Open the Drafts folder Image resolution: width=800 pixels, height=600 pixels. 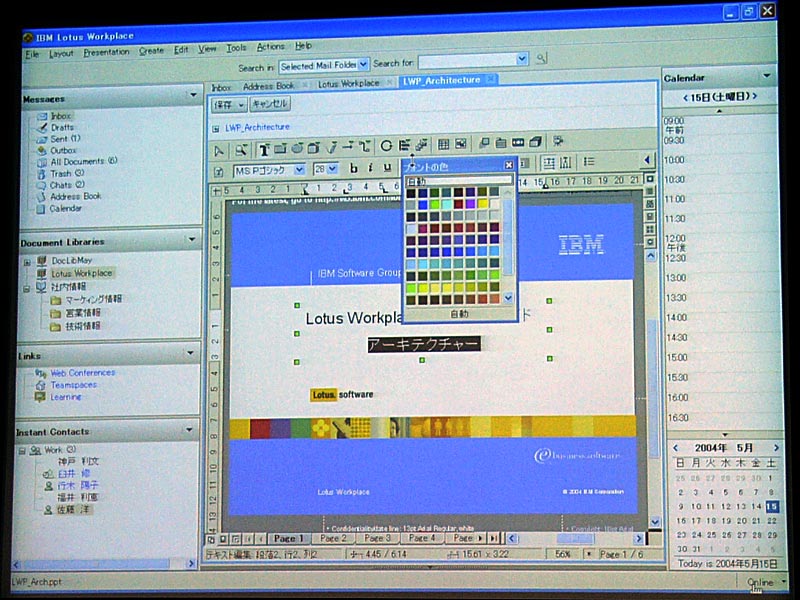click(x=62, y=128)
